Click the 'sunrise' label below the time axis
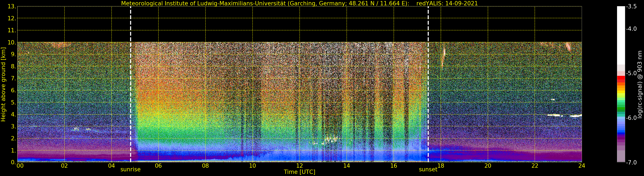Viewport: 644px width, 176px height. pos(131,169)
